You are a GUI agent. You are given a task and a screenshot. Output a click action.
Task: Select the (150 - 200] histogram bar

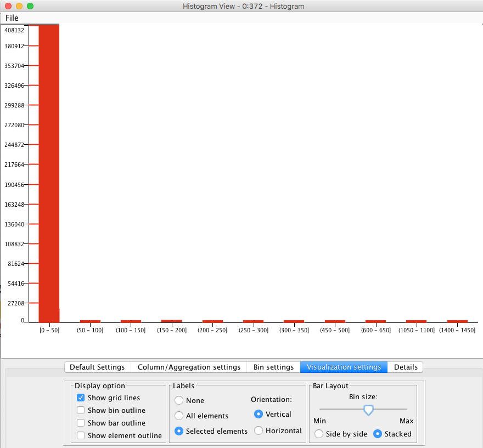pyautogui.click(x=172, y=321)
